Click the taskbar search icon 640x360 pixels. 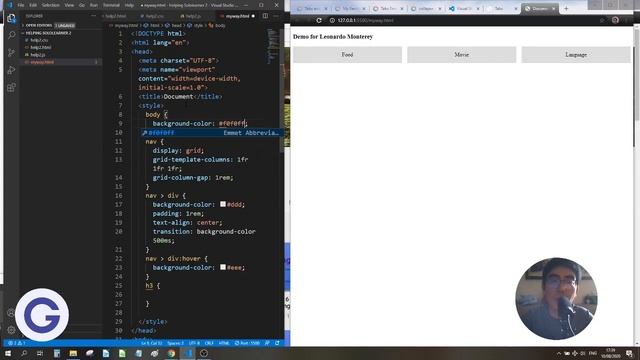tap(24, 353)
